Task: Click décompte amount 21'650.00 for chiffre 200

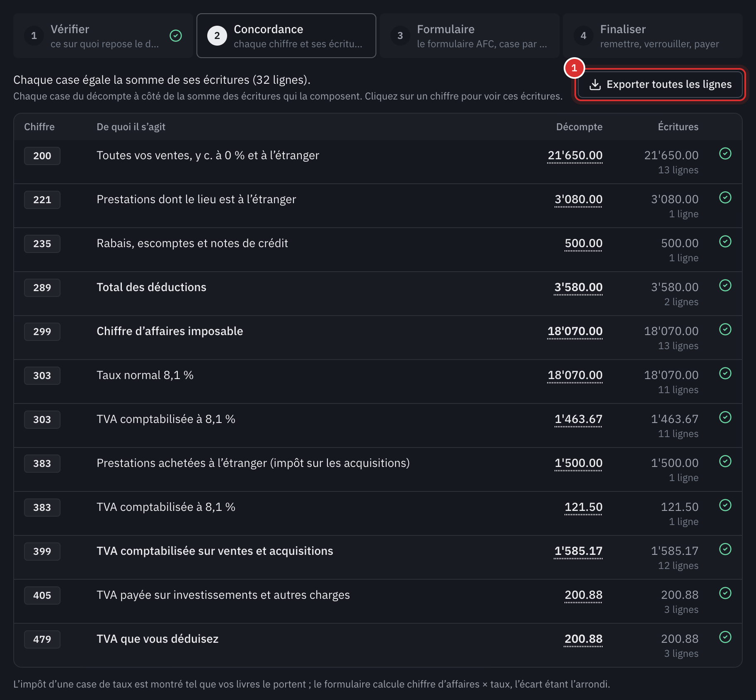Action: coord(575,156)
